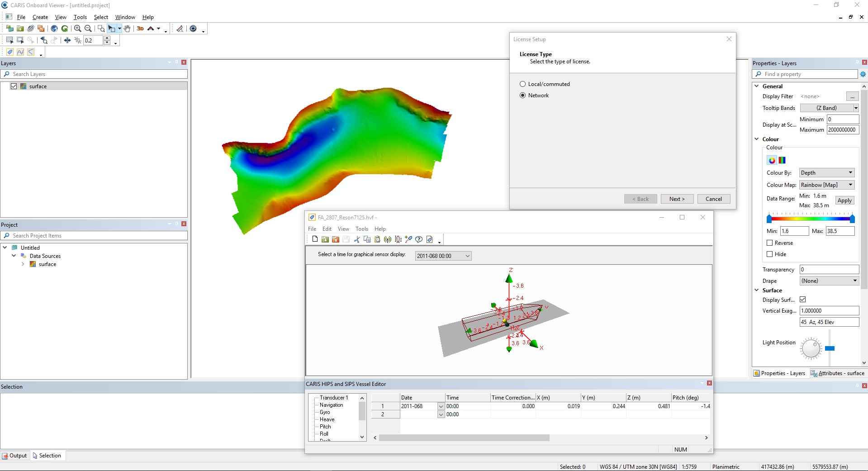The image size is (868, 471).
Task: Click the sine wave graph icon
Action: [20, 52]
